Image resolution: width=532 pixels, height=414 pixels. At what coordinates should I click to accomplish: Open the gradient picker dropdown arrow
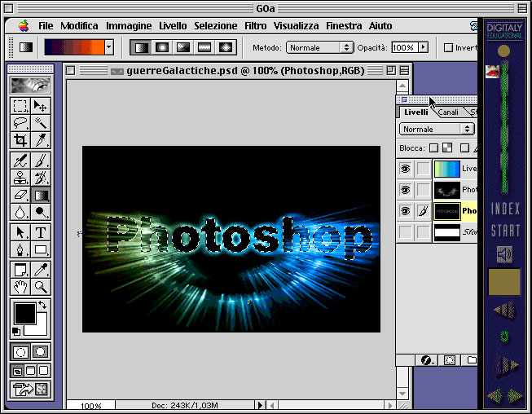pyautogui.click(x=109, y=46)
